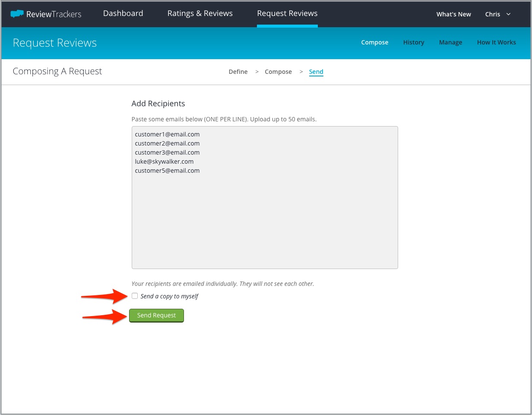Image resolution: width=532 pixels, height=415 pixels.
Task: Return to the Compose step in breadcrumb
Action: 278,72
